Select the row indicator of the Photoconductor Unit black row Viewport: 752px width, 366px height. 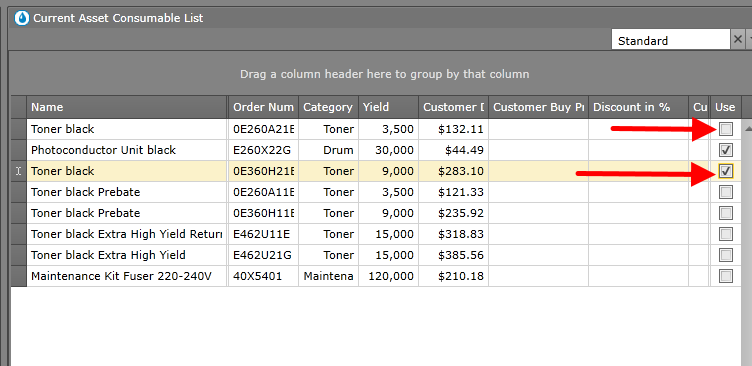tap(19, 150)
